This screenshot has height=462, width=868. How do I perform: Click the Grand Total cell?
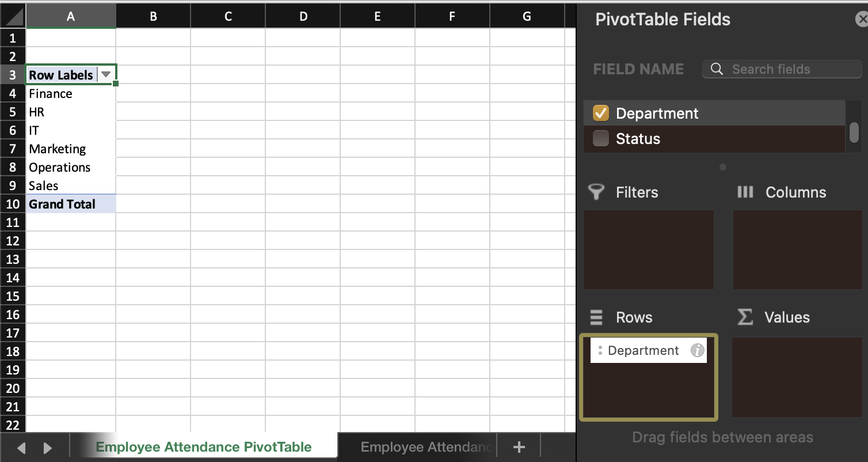[71, 204]
